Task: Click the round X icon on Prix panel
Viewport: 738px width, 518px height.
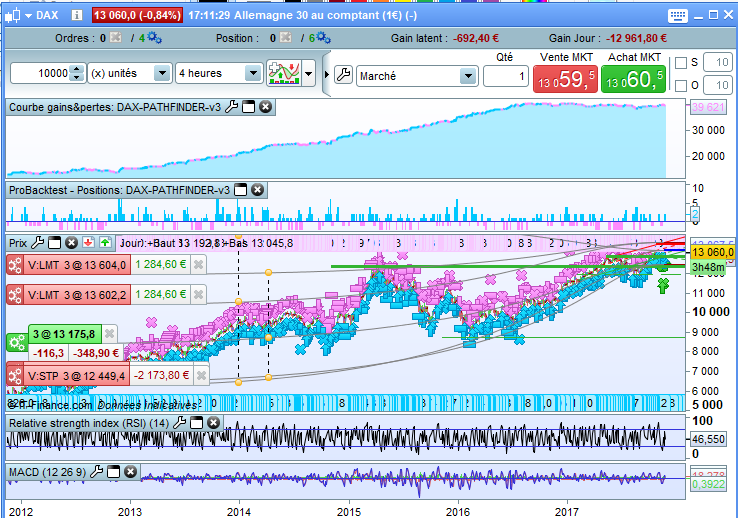Action: coord(71,243)
